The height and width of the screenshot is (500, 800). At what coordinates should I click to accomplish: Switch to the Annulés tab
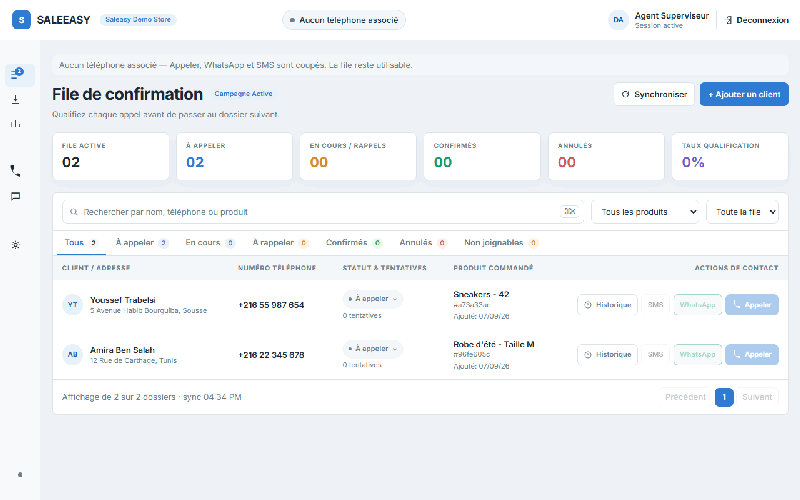click(x=423, y=243)
